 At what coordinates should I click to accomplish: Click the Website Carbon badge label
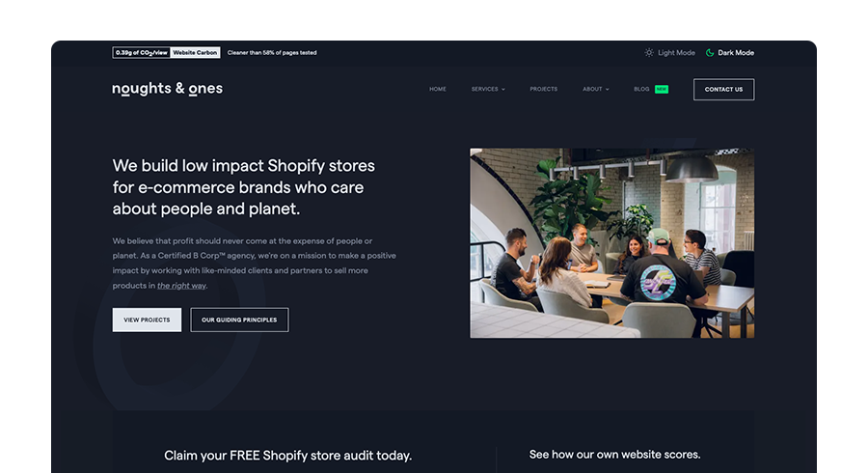coord(195,53)
